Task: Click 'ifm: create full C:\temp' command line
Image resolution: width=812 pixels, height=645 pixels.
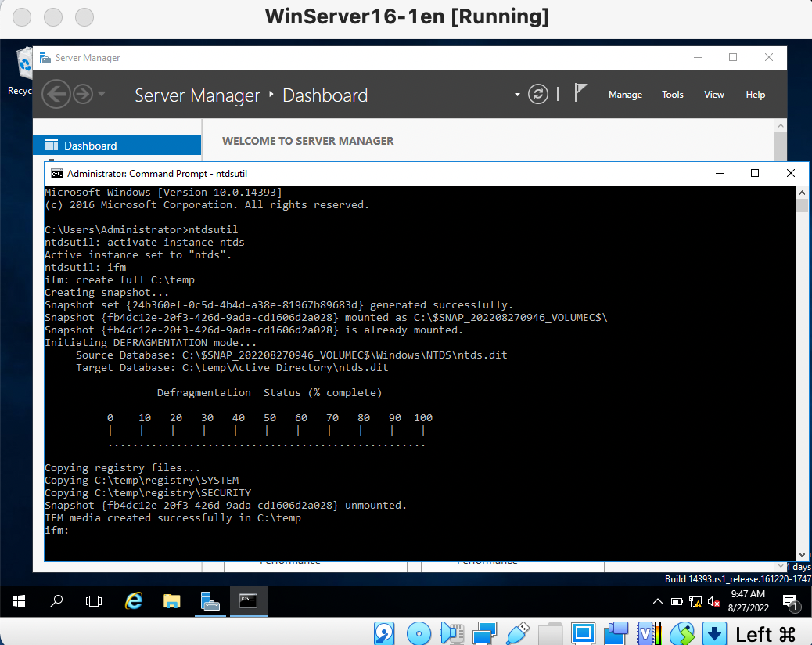Action: click(x=120, y=279)
